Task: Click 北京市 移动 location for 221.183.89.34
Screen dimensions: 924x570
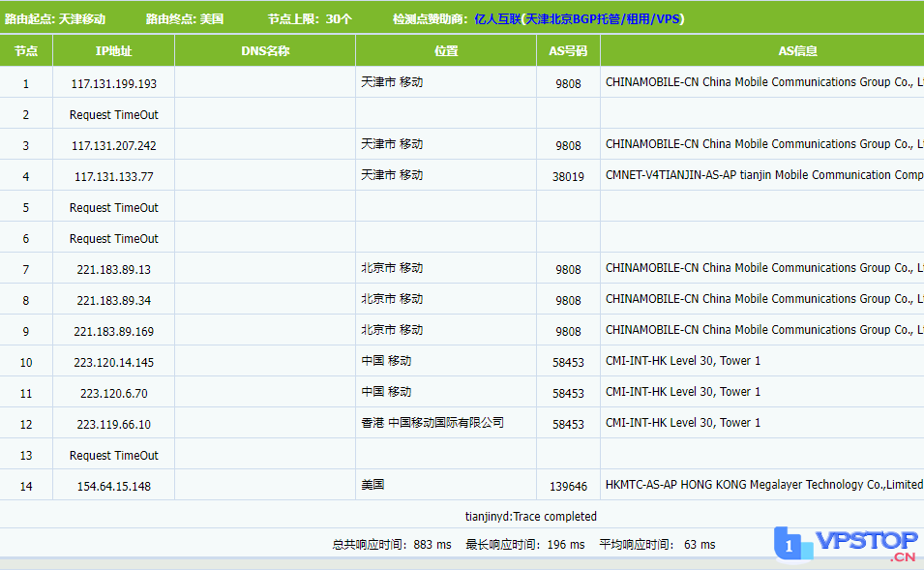Action: tap(392, 299)
